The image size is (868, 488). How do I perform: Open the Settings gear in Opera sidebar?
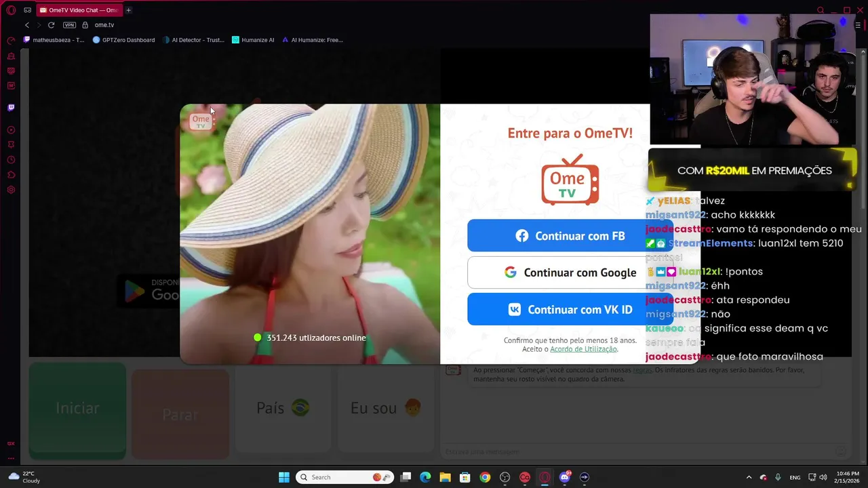point(11,190)
